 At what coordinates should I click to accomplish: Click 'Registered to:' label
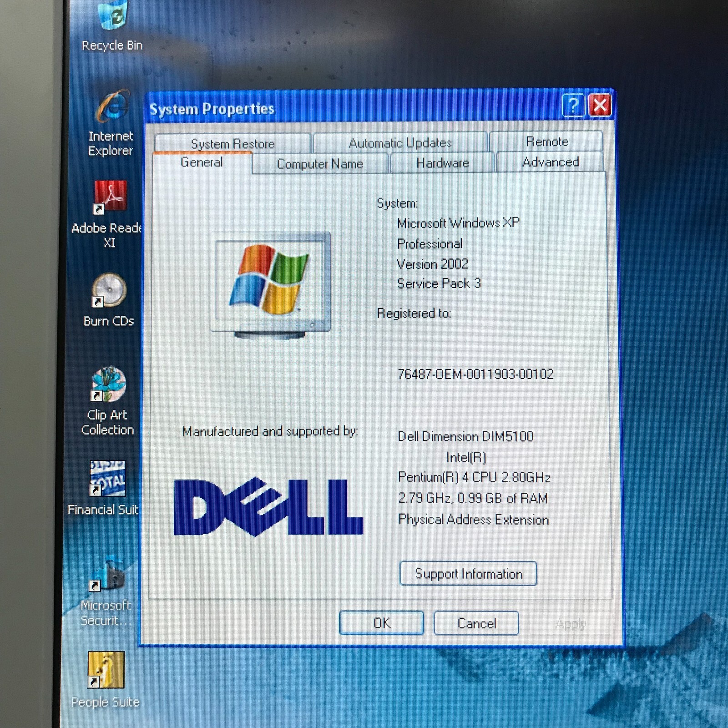414,313
